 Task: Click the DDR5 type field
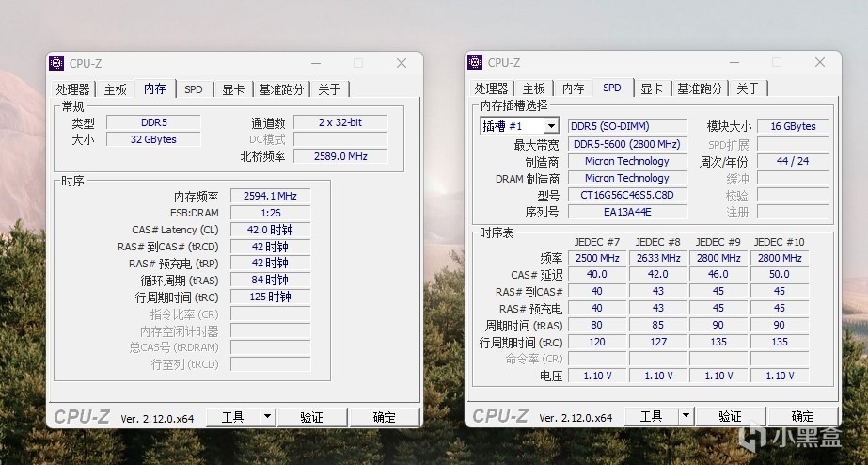click(153, 122)
